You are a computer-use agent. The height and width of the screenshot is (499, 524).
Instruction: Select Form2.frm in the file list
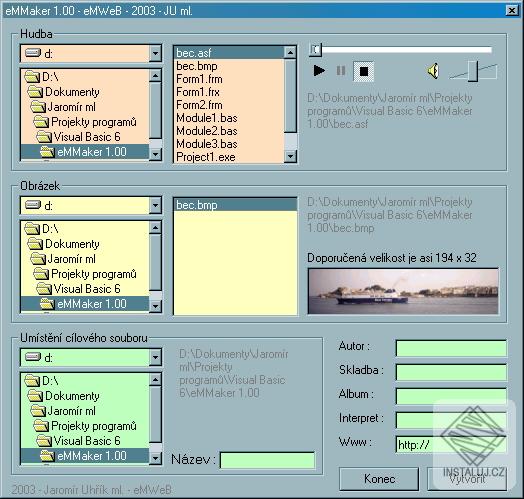point(229,105)
